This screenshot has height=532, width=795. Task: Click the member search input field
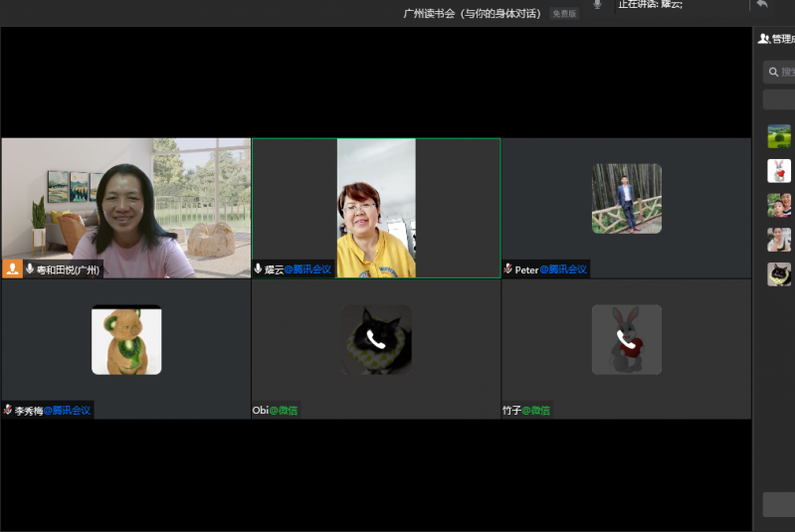click(780, 72)
